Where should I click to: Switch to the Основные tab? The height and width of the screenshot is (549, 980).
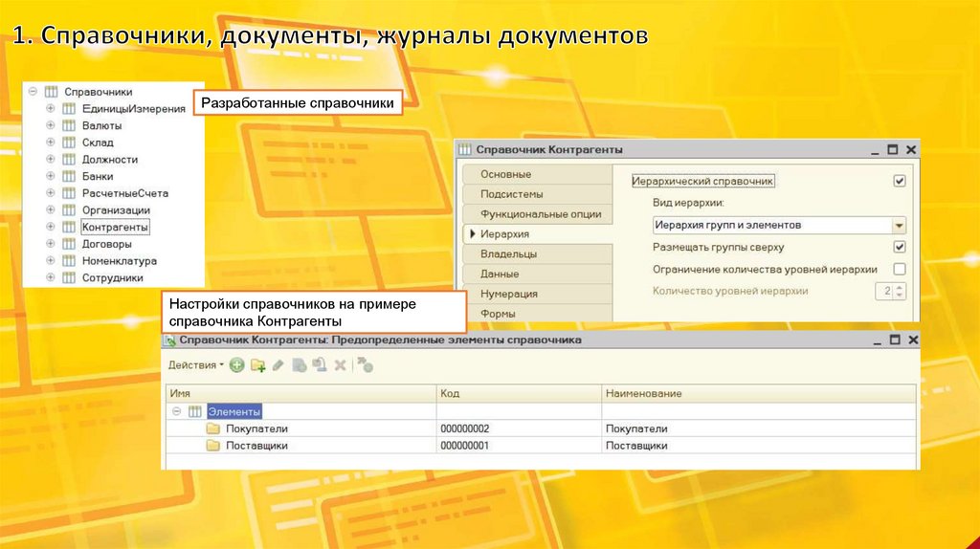point(538,174)
